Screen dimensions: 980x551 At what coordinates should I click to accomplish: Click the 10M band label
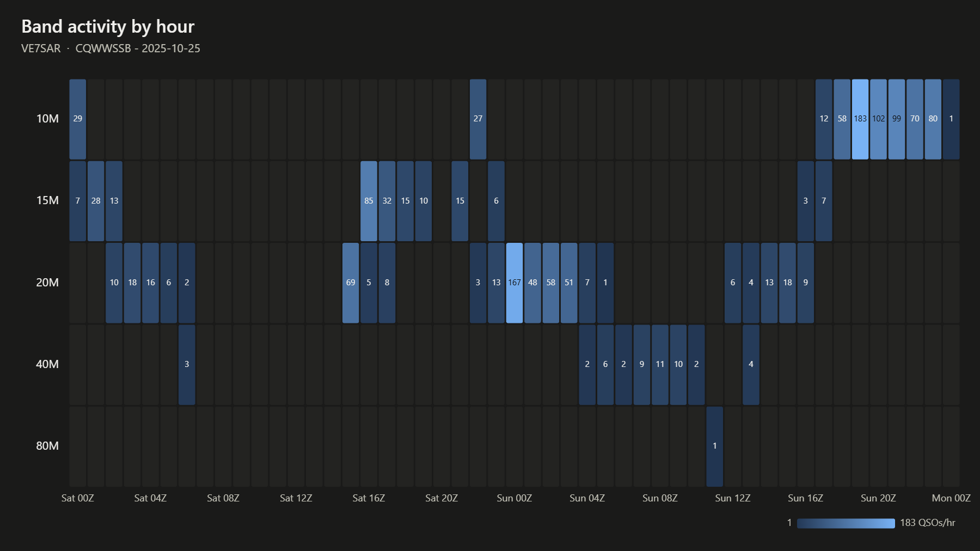click(x=47, y=119)
